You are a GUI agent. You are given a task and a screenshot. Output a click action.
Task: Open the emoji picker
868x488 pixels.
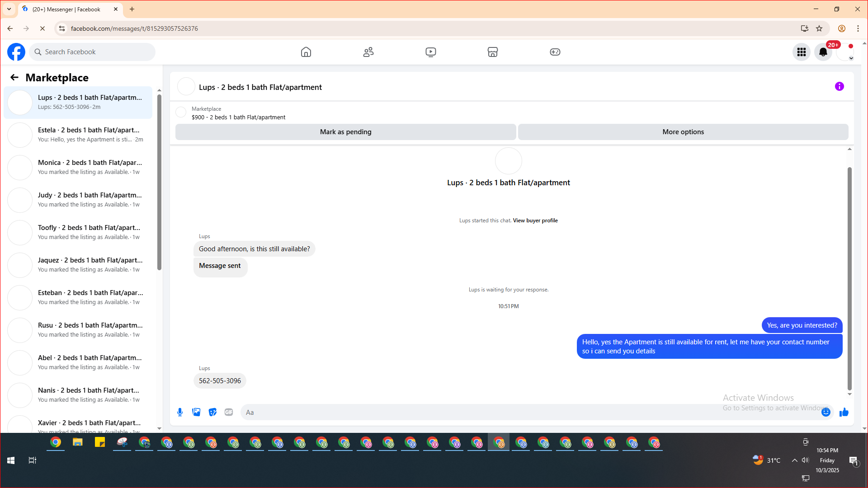[826, 412]
